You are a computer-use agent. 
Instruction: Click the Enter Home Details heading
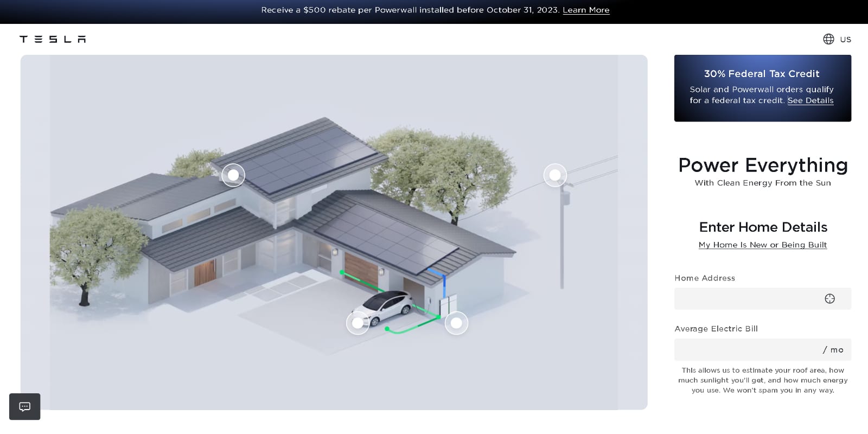tap(763, 227)
